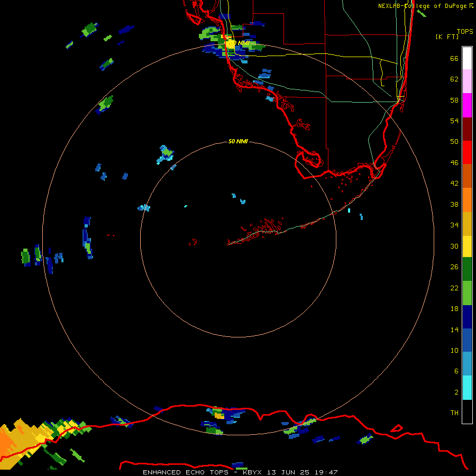Click the navy blue legend color block

pyautogui.click(x=467, y=317)
